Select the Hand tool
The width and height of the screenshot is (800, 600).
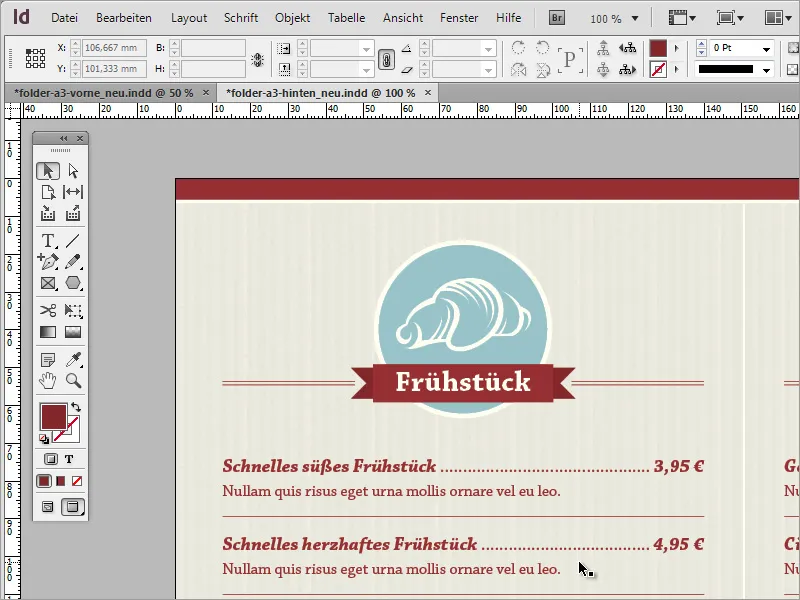pos(48,381)
